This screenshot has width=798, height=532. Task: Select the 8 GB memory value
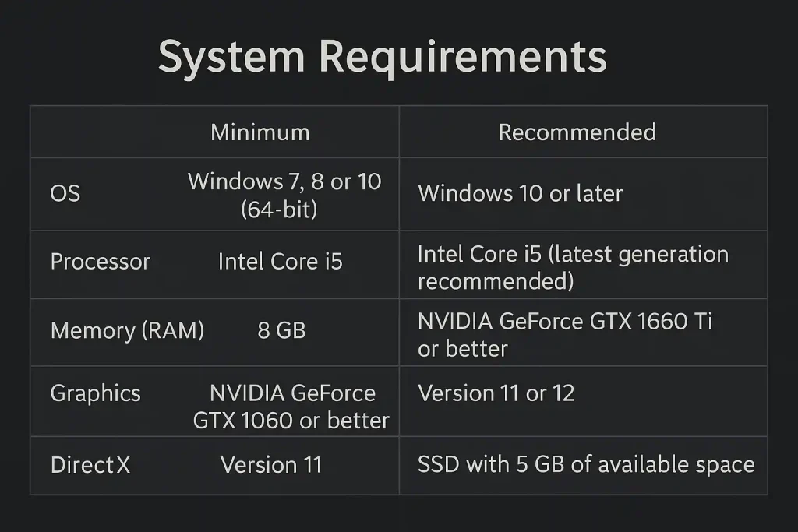pos(281,330)
